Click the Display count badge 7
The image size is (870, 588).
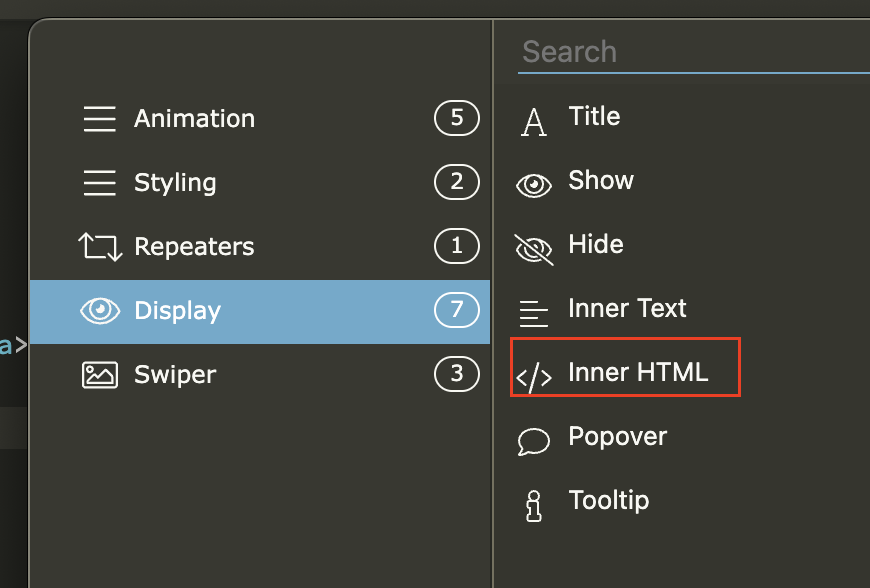pos(457,310)
